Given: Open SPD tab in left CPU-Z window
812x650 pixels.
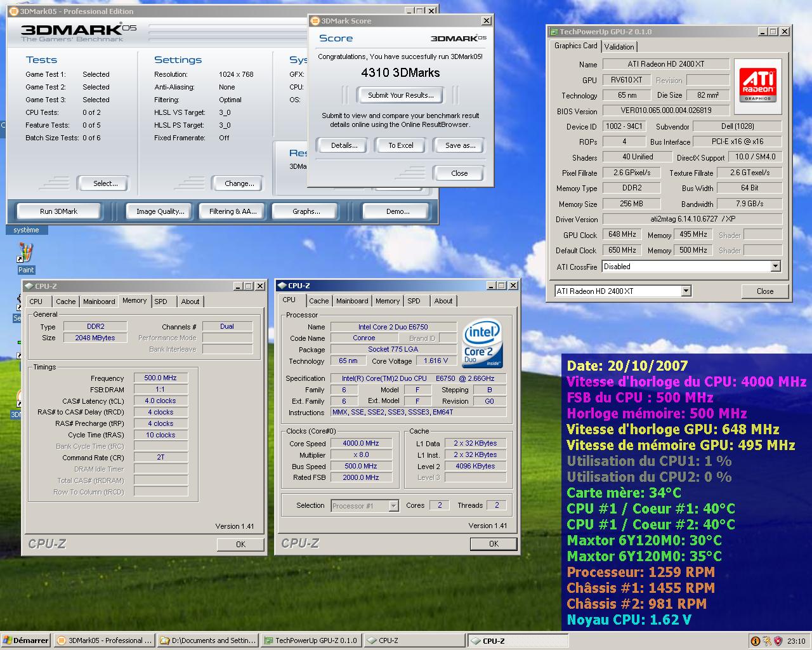Looking at the screenshot, I should point(161,302).
